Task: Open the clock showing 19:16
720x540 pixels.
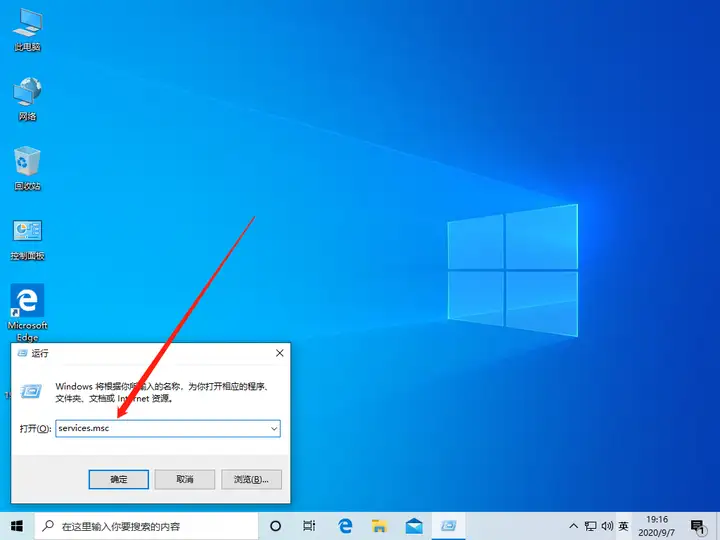Action: (657, 526)
